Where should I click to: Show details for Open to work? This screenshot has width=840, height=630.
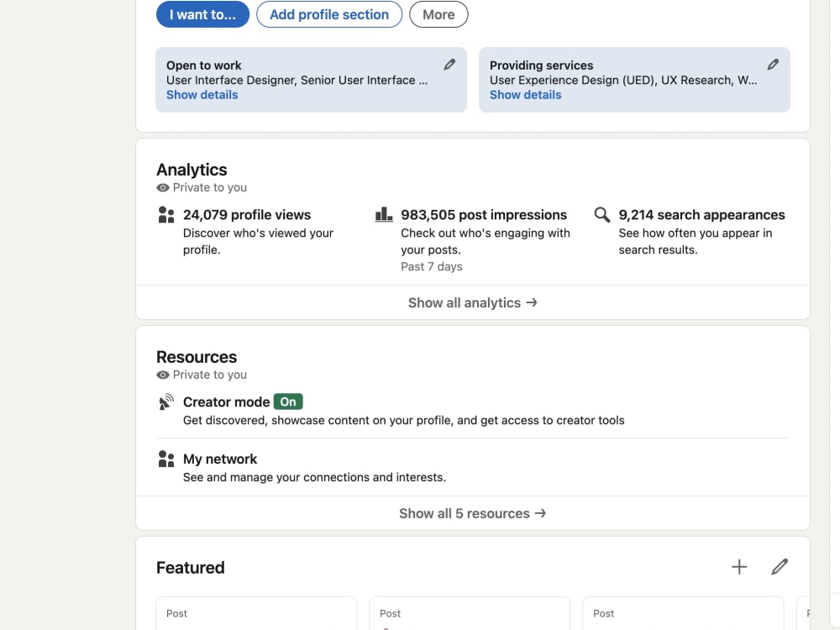[x=202, y=95]
